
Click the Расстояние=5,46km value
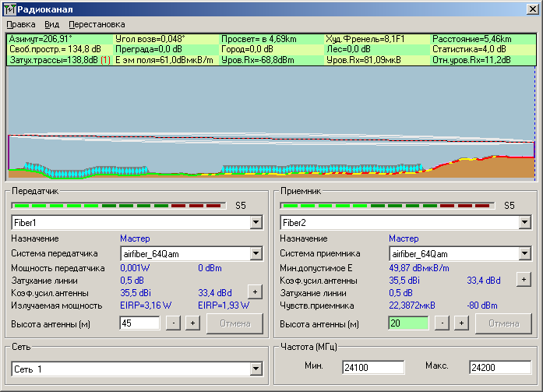pos(471,39)
